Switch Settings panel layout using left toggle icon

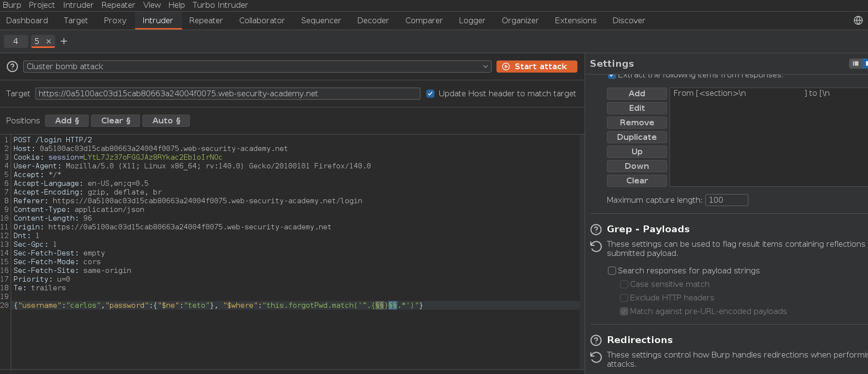point(855,63)
